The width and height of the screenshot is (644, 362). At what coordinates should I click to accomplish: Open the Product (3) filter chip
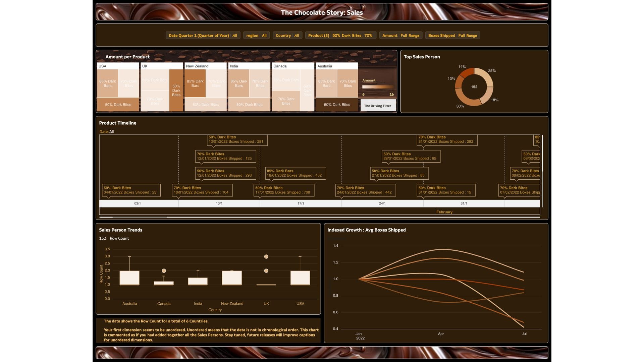click(x=340, y=36)
